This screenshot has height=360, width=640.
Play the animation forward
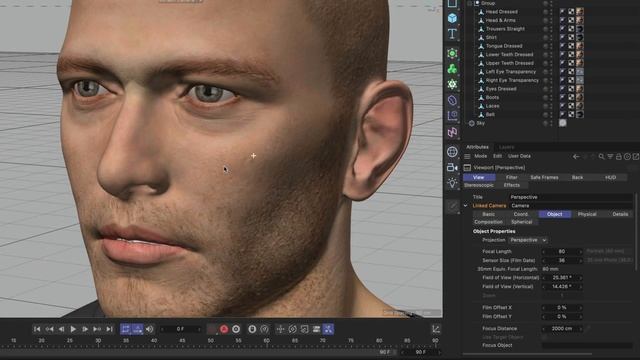tap(73, 329)
